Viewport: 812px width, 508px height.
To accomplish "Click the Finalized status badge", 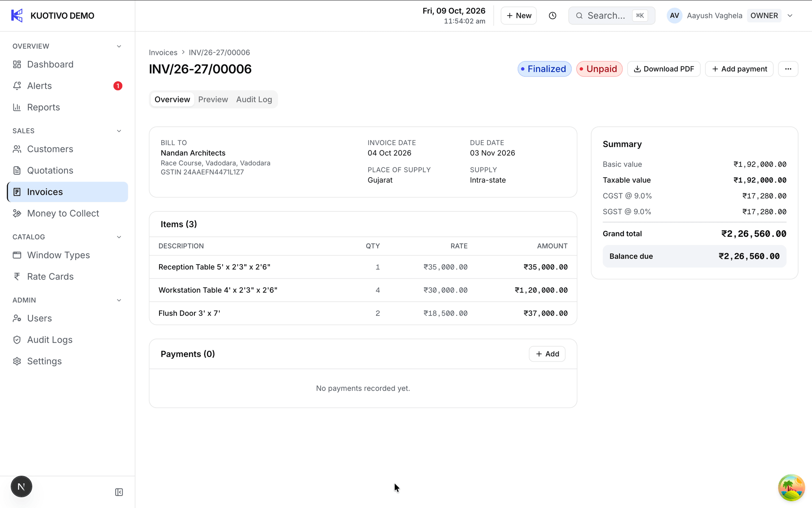I will click(544, 69).
